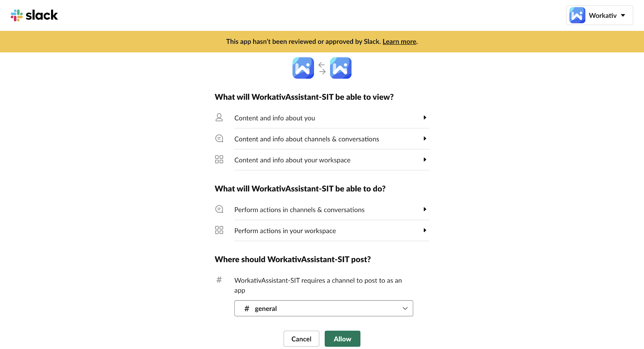The width and height of the screenshot is (644, 349).
Task: Click the right Workativ app icon
Action: tap(341, 68)
